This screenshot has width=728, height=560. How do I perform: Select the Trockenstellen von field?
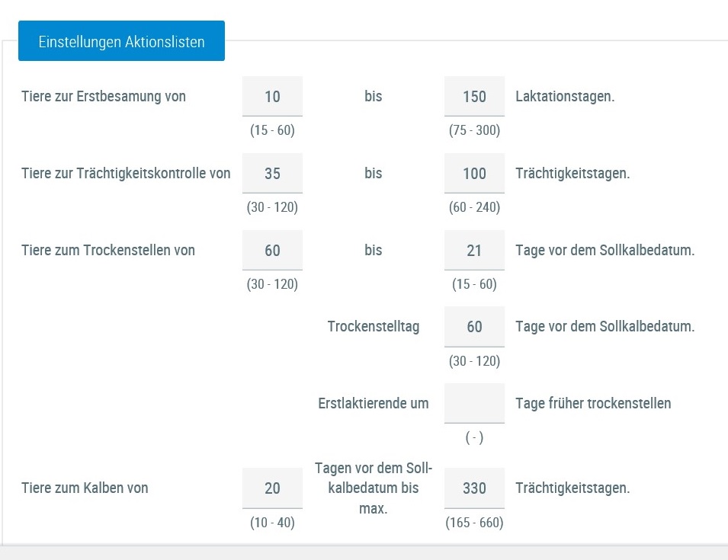pyautogui.click(x=272, y=251)
